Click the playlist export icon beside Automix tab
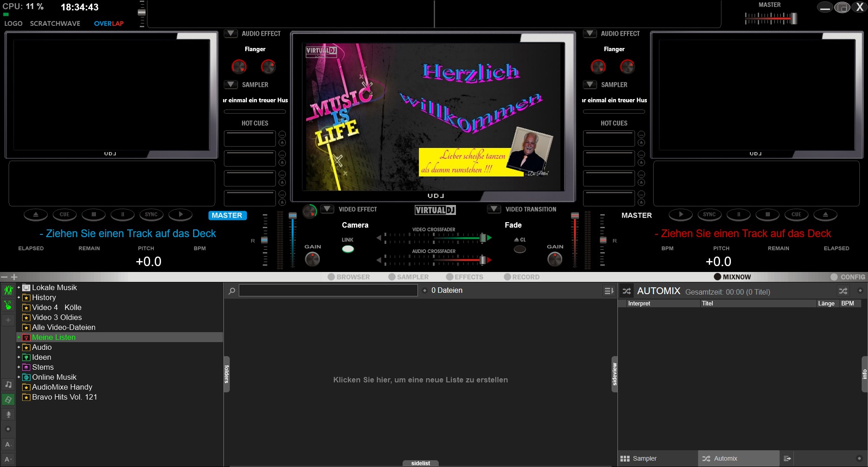This screenshot has width=868, height=467. [x=787, y=458]
